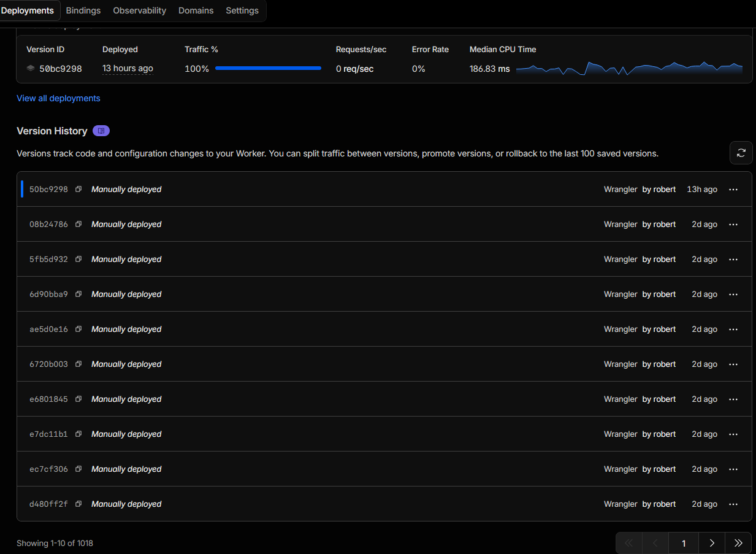Open the Observability tab
The image size is (756, 554).
[140, 10]
